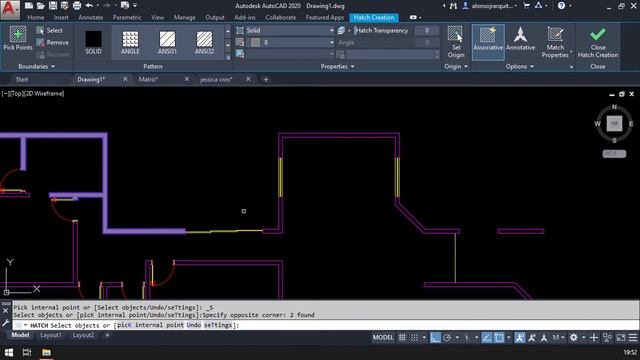
Task: Click the Customization menu icon in status bar
Action: pos(633,338)
